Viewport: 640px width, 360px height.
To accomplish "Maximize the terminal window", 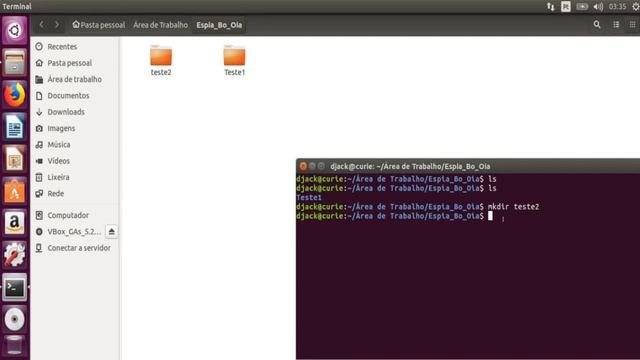I will click(321, 166).
